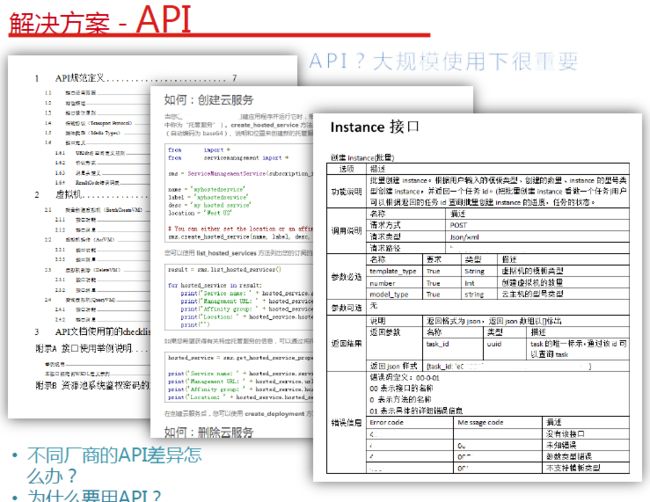Click the TOC entry '2 虚拟机'

click(x=91, y=194)
